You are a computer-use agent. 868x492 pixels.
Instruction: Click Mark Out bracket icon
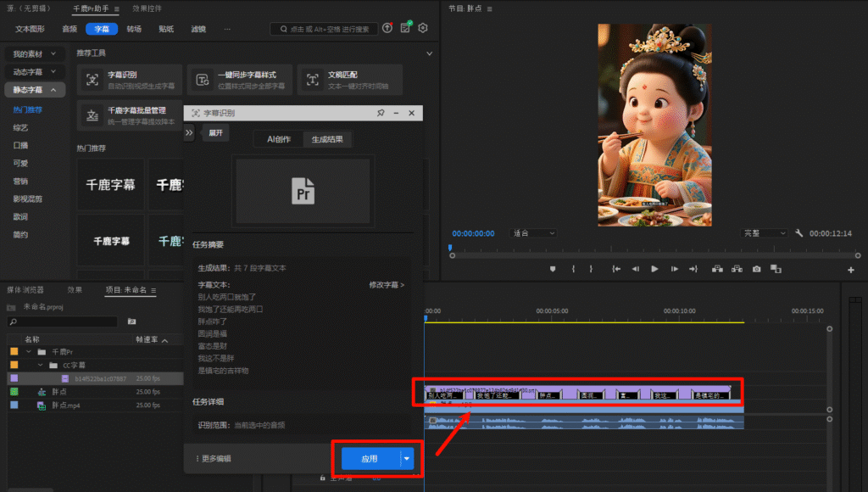pyautogui.click(x=591, y=269)
